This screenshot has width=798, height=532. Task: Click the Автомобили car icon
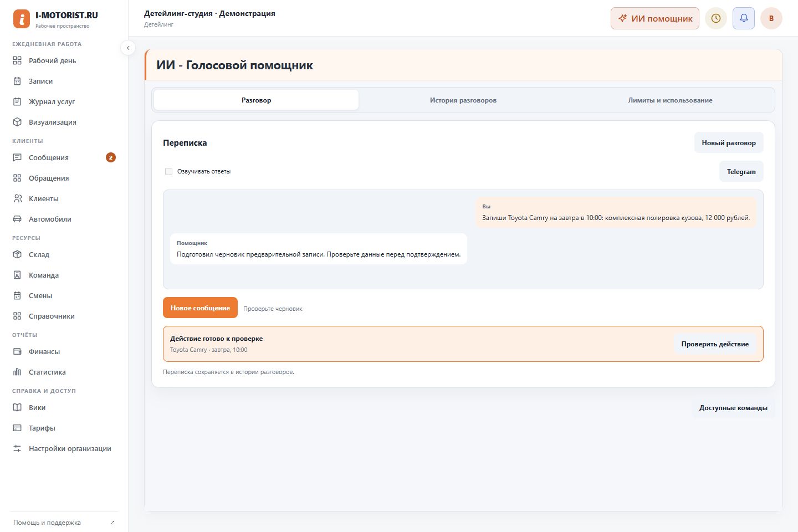pyautogui.click(x=17, y=219)
